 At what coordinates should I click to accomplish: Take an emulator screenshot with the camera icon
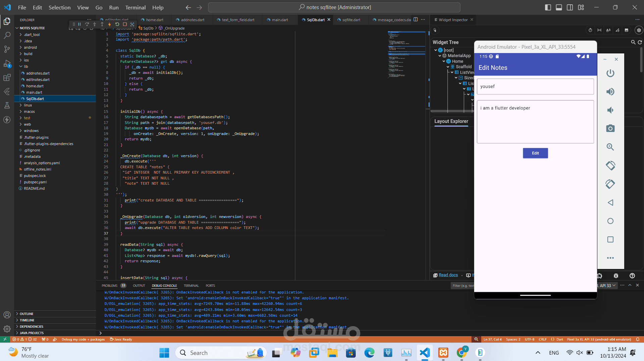tap(610, 129)
